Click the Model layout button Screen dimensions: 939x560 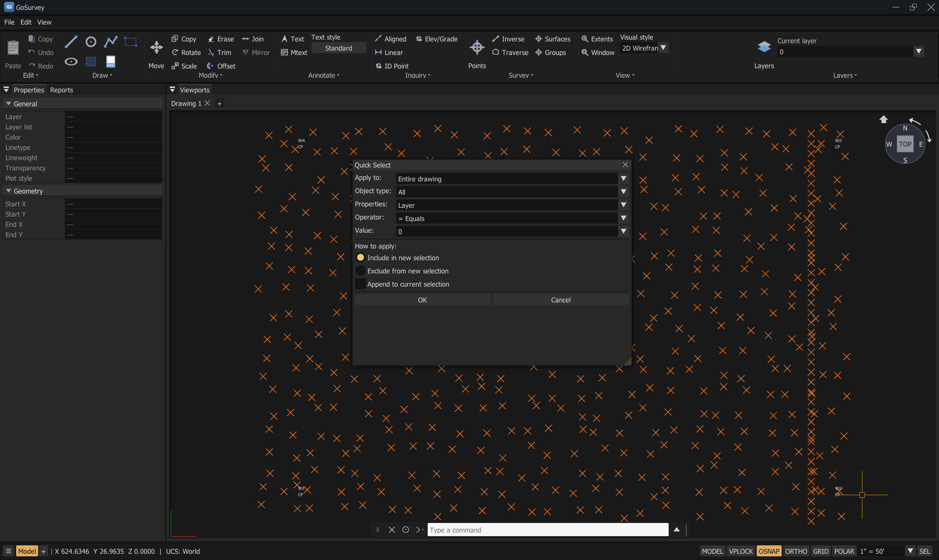pos(27,551)
